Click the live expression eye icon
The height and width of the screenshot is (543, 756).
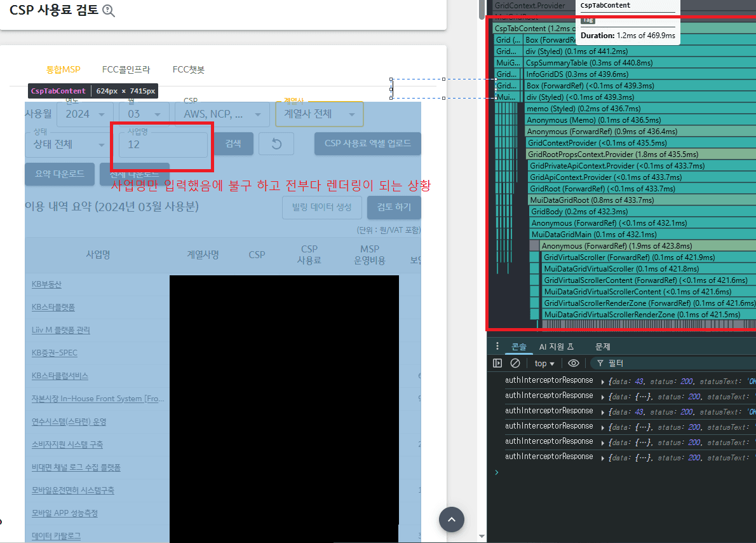click(x=573, y=363)
